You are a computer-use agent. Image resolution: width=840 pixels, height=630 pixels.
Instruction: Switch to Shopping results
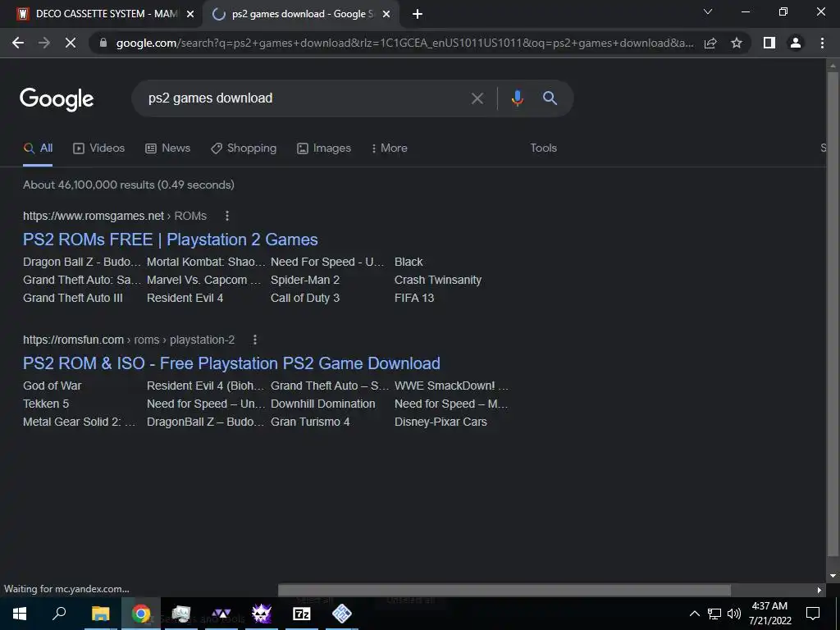(244, 148)
